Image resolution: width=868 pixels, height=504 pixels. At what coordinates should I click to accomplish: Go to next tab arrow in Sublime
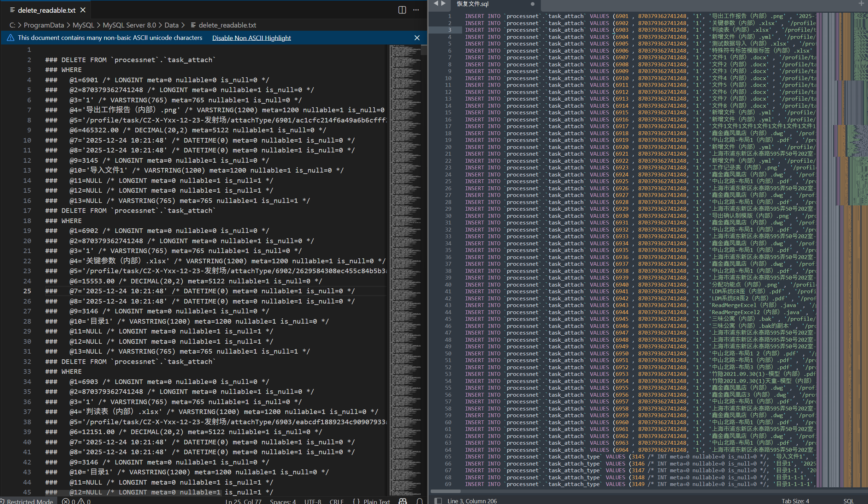click(x=443, y=4)
